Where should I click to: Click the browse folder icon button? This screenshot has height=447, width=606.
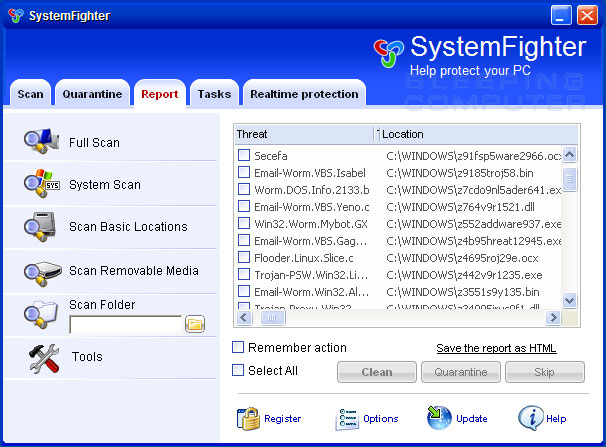pos(195,324)
